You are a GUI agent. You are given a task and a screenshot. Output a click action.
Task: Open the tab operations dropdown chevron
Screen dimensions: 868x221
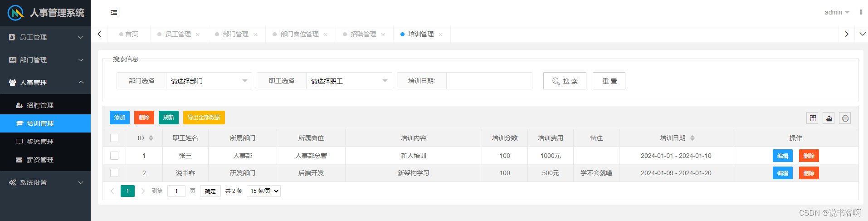[x=862, y=34]
